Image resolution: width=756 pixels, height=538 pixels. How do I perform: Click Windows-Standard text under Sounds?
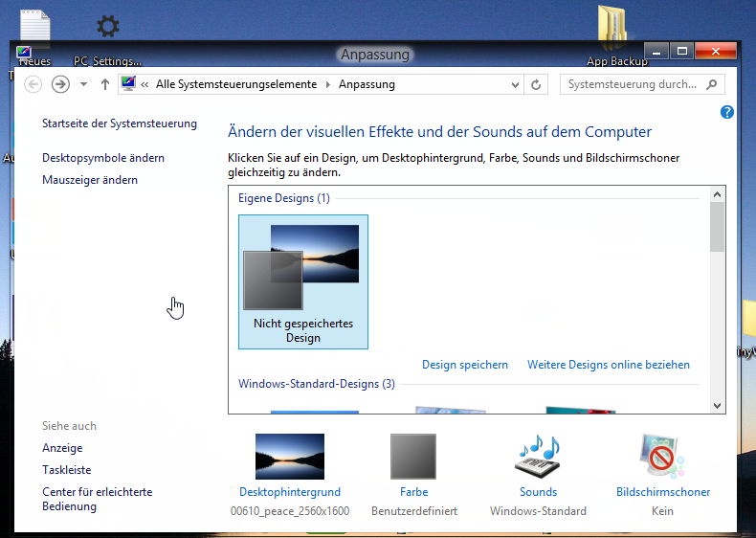pyautogui.click(x=538, y=511)
